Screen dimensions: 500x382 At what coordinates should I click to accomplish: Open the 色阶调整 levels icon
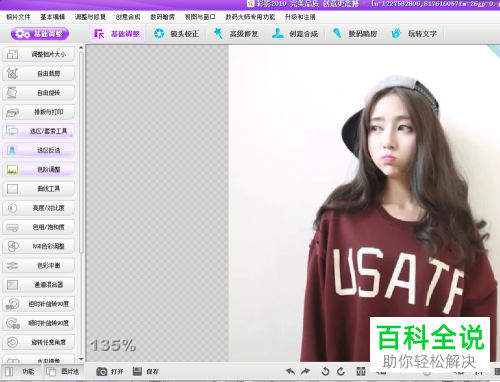pos(12,169)
